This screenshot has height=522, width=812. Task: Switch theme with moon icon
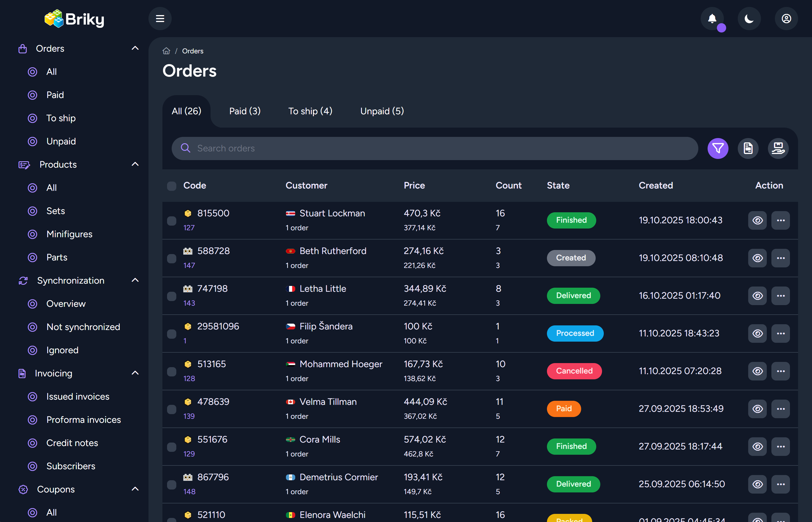point(749,19)
